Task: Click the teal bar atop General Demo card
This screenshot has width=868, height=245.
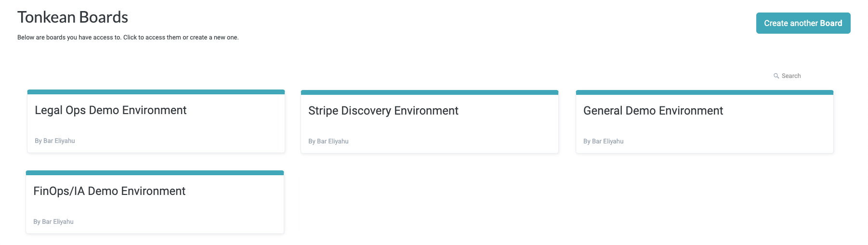Action: [705, 92]
